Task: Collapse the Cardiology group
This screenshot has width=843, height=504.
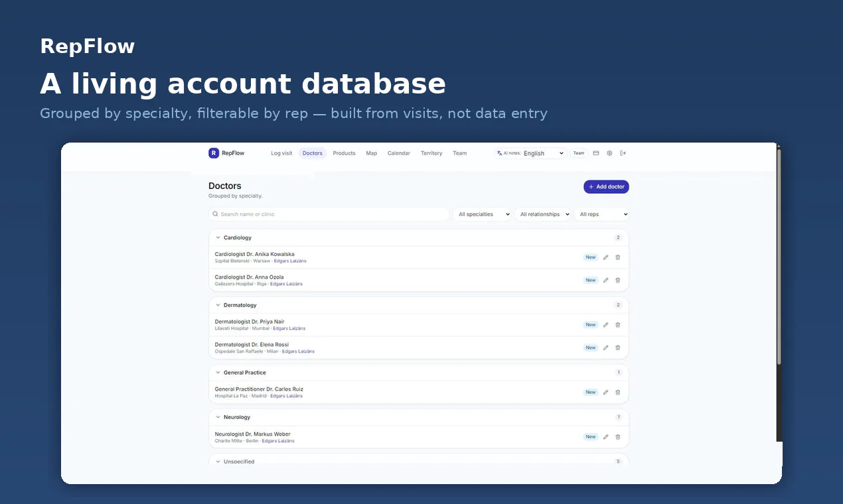Action: point(218,237)
